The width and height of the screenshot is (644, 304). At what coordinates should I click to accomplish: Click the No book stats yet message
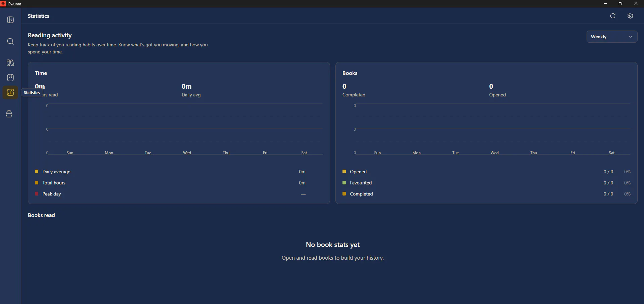pos(333,245)
